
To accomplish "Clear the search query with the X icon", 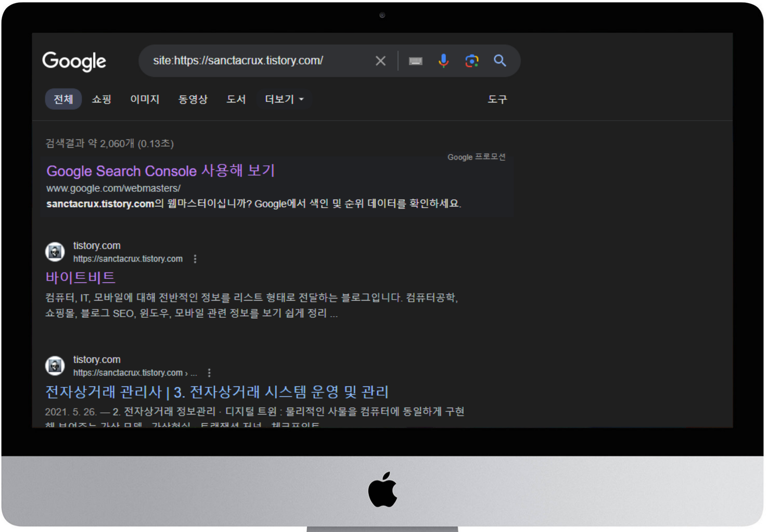I will 381,61.
